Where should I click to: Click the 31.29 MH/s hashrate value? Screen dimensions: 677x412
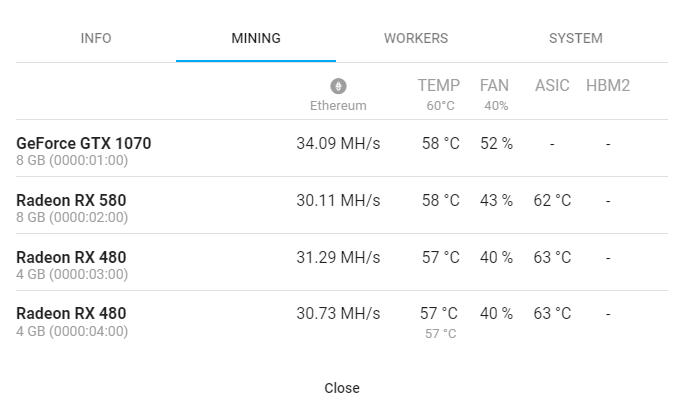click(x=338, y=257)
